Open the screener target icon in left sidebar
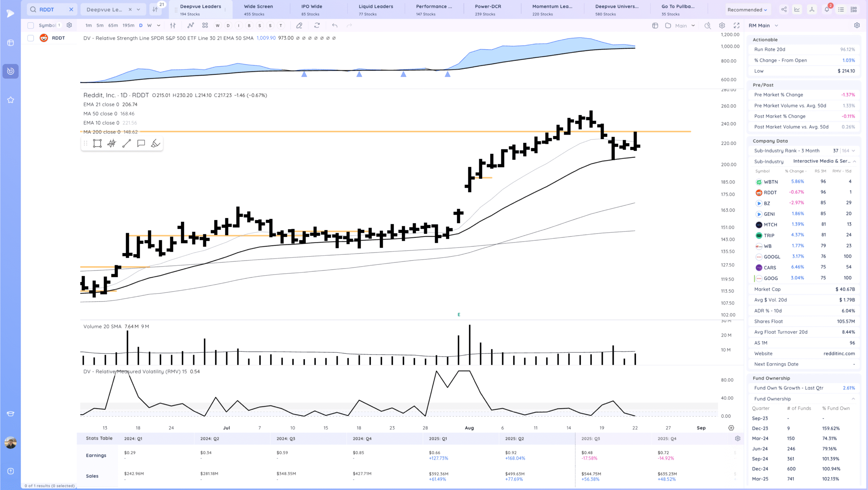This screenshot has height=490, width=868. pyautogui.click(x=11, y=71)
